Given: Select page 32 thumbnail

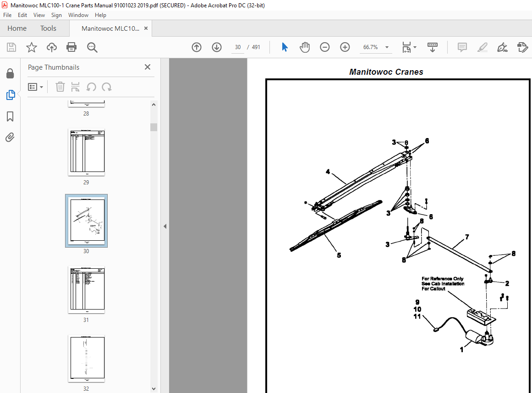Looking at the screenshot, I should (87, 359).
